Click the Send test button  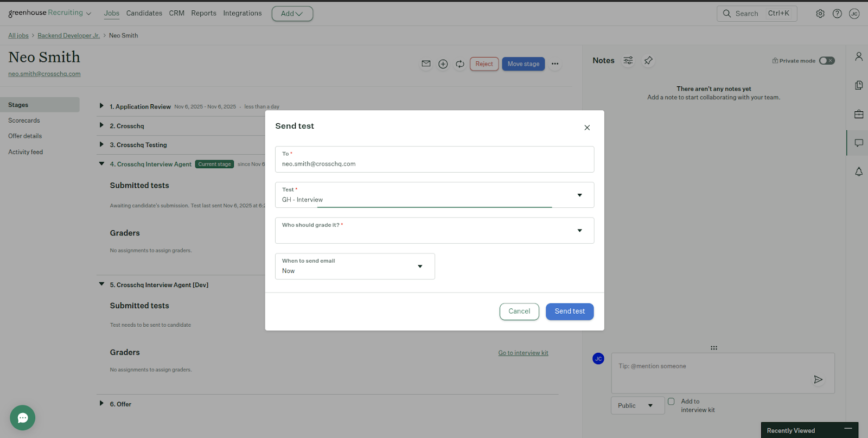pyautogui.click(x=569, y=312)
